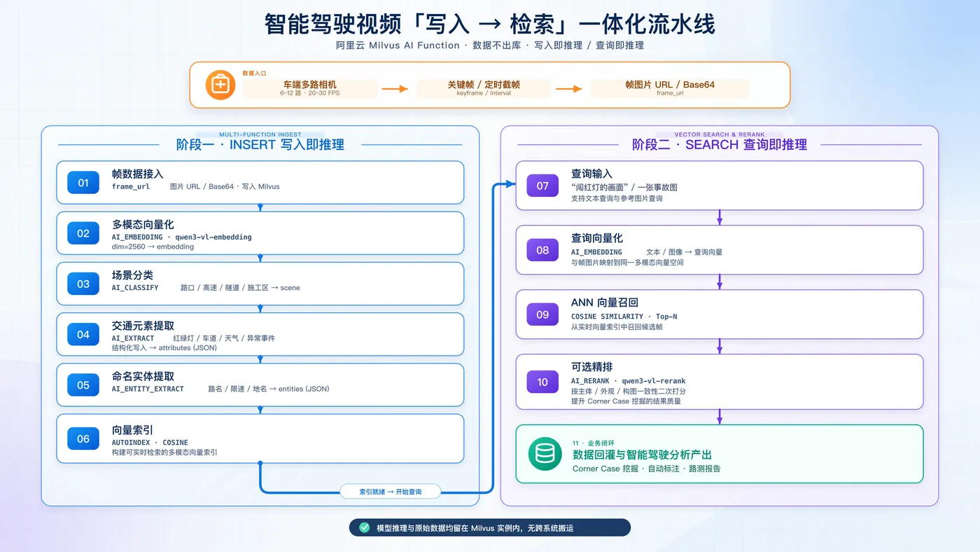Click the frame_url label in step 01
The image size is (980, 552).
tap(131, 187)
